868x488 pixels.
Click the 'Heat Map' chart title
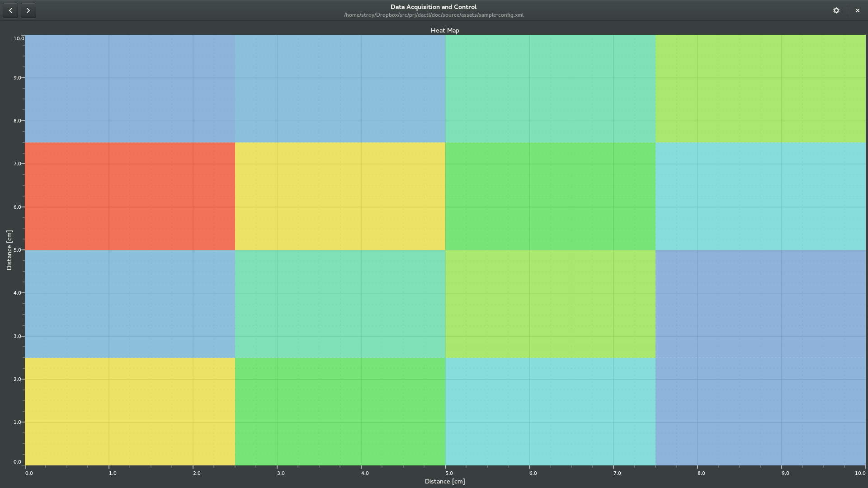tap(445, 30)
